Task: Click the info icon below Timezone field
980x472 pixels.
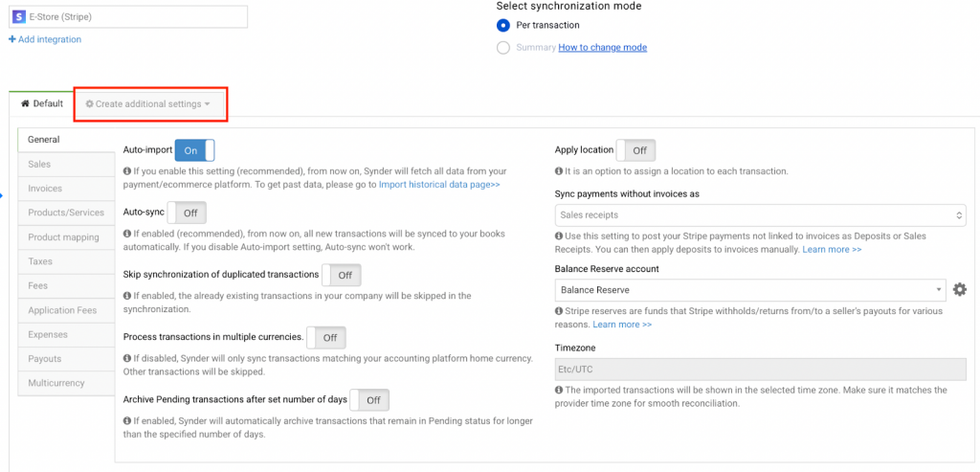Action: (x=559, y=391)
